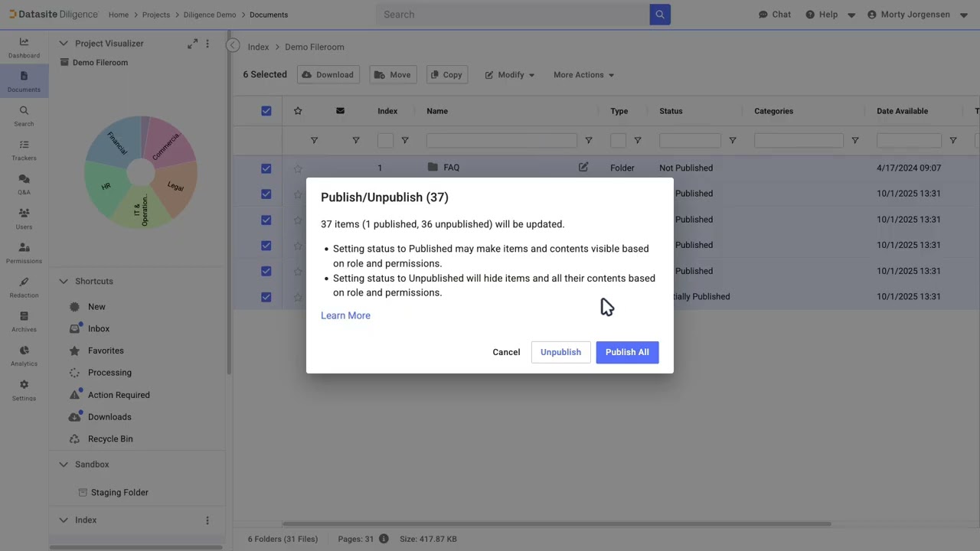Select Recycle Bin in Shortcuts
The height and width of the screenshot is (551, 980).
110,439
